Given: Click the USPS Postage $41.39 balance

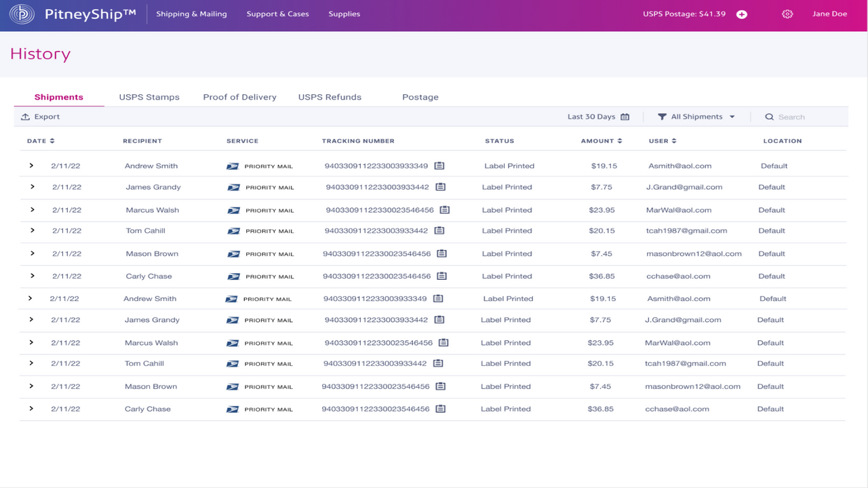Looking at the screenshot, I should pos(684,14).
